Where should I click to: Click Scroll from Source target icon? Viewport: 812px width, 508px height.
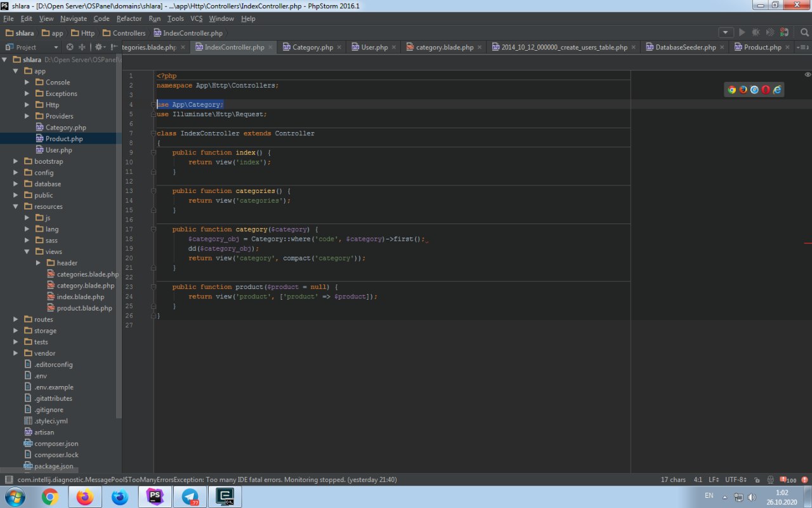click(70, 47)
